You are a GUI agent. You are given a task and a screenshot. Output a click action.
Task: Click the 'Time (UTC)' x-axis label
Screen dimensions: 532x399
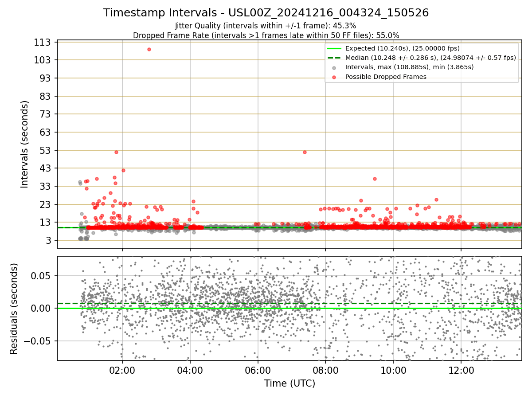pos(289,383)
